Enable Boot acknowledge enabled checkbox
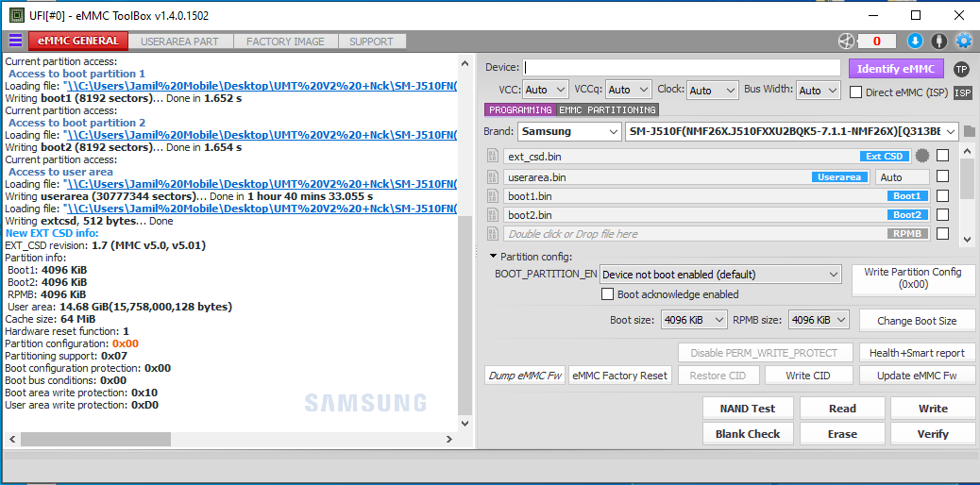The height and width of the screenshot is (485, 980). click(607, 293)
